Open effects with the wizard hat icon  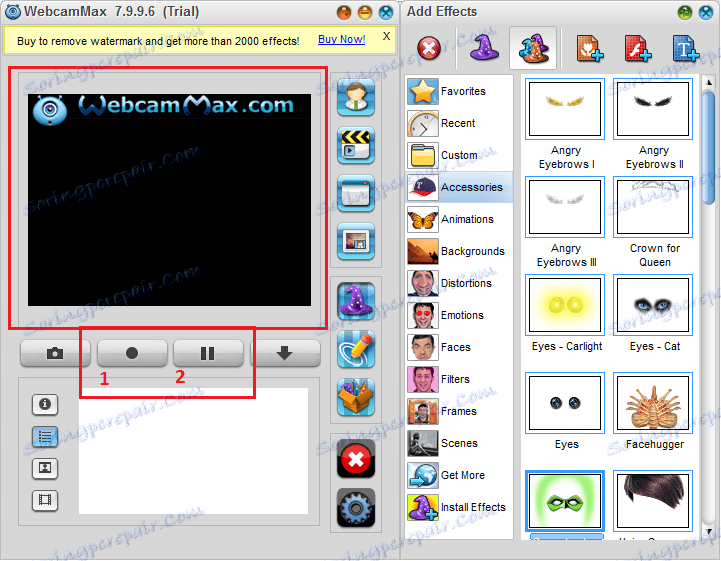(356, 301)
